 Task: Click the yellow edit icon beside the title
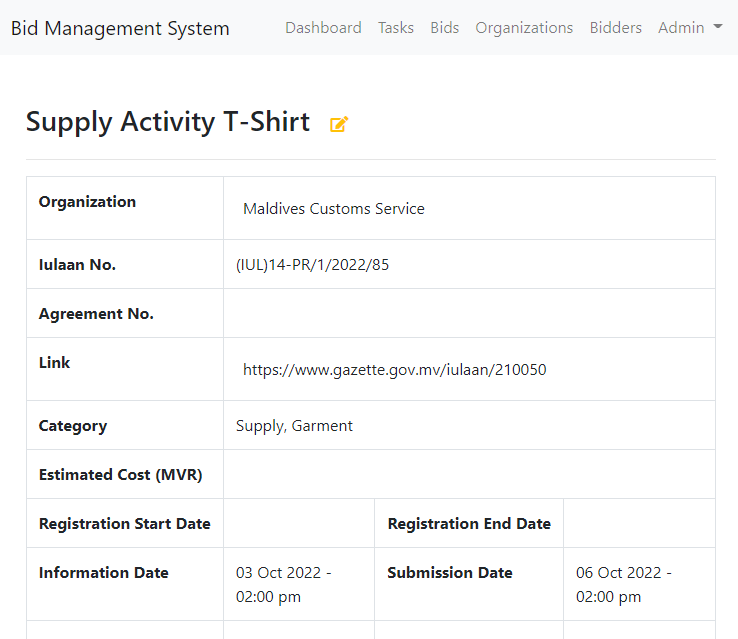point(339,124)
